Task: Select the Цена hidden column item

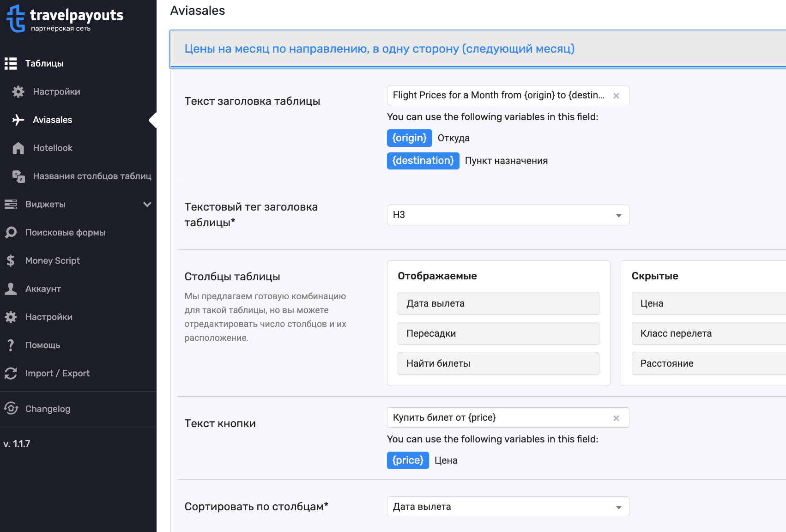Action: point(709,303)
